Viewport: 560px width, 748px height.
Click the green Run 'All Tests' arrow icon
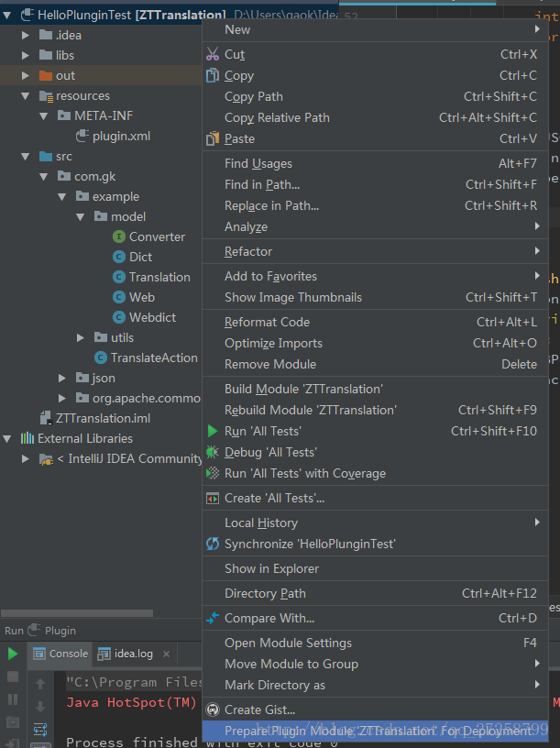click(x=213, y=431)
